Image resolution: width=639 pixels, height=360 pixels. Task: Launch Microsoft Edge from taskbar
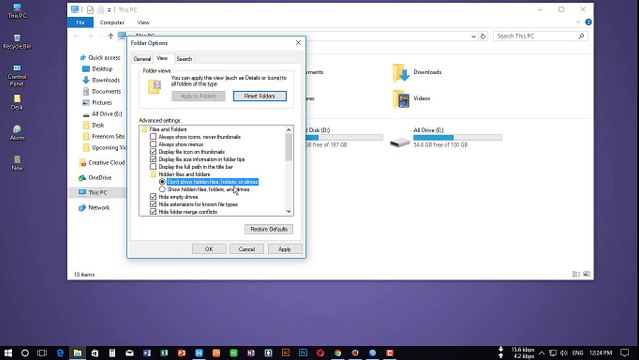[x=60, y=353]
